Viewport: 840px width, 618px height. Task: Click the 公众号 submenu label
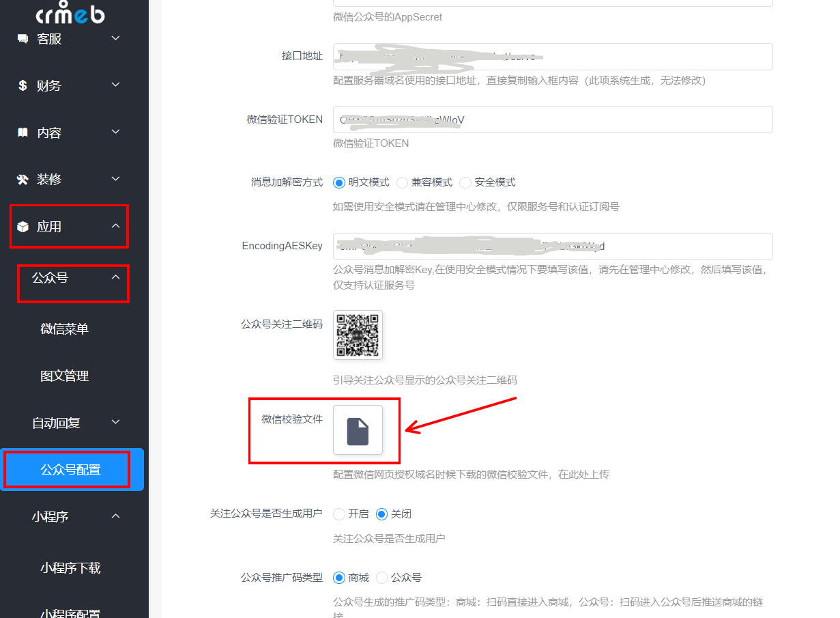click(x=50, y=278)
